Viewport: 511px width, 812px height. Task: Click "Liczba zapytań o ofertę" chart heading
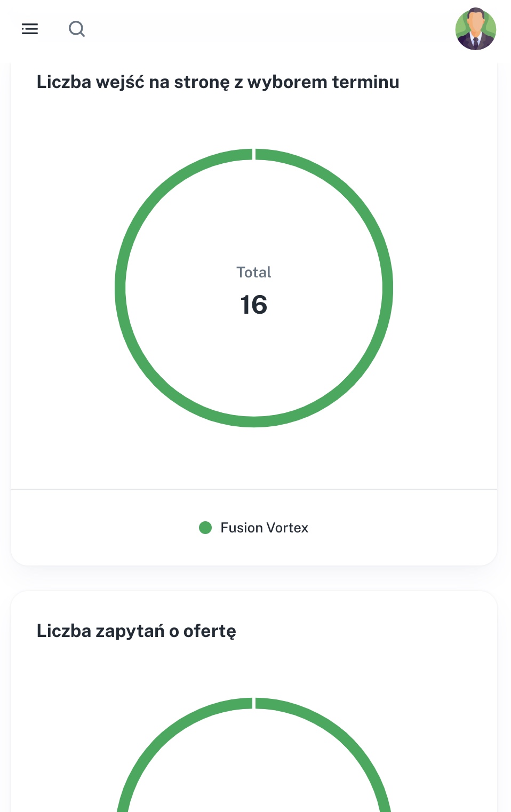click(136, 631)
